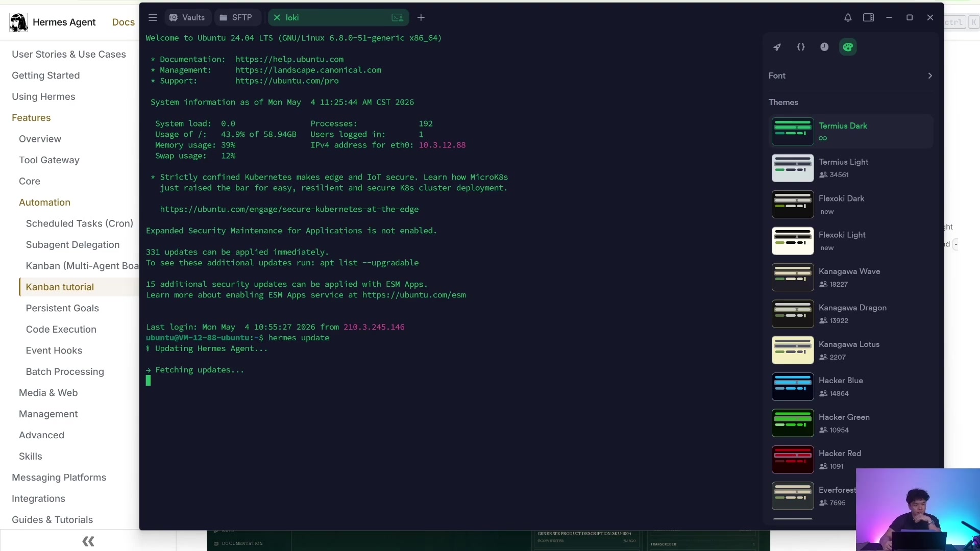Open Scheduled Tasks (Cron) page
This screenshot has height=551, width=980.
click(80, 223)
